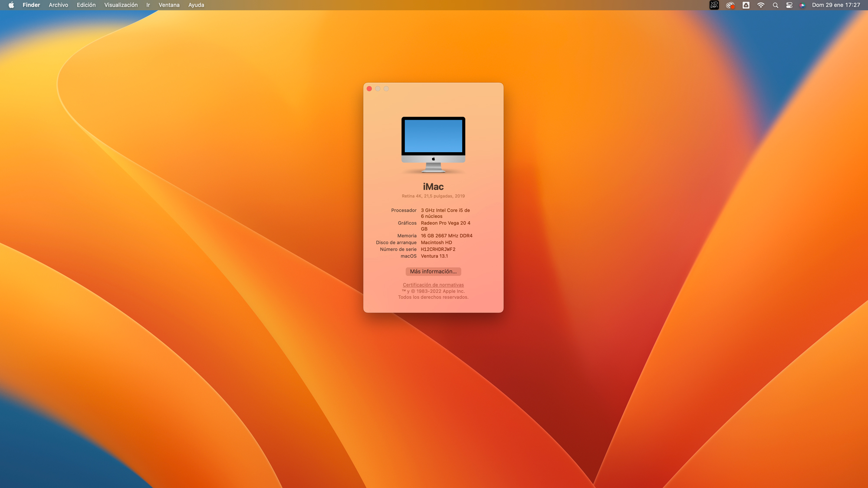Image resolution: width=868 pixels, height=488 pixels.
Task: Select the serial number H12CRHDRJWF2
Action: (438, 249)
